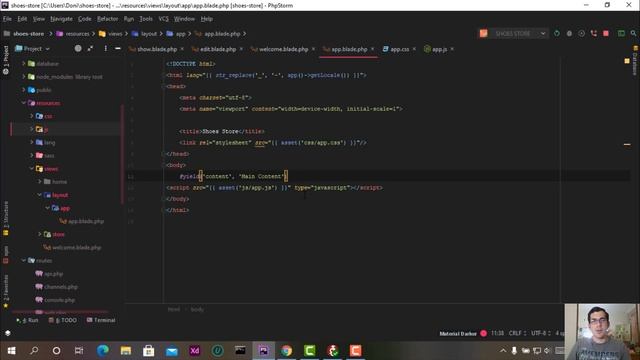The width and height of the screenshot is (640, 360).
Task: Open the TODO tool window
Action: (62, 320)
